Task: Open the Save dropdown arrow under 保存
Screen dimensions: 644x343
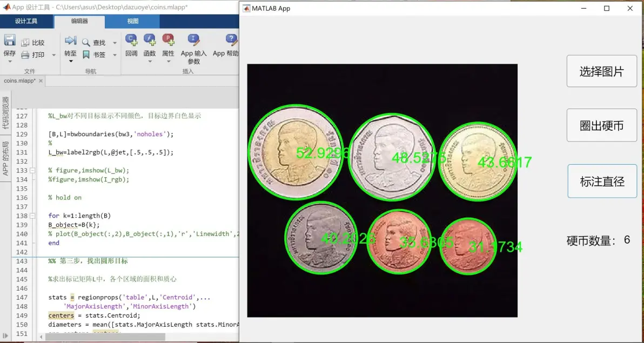Action: [x=9, y=62]
